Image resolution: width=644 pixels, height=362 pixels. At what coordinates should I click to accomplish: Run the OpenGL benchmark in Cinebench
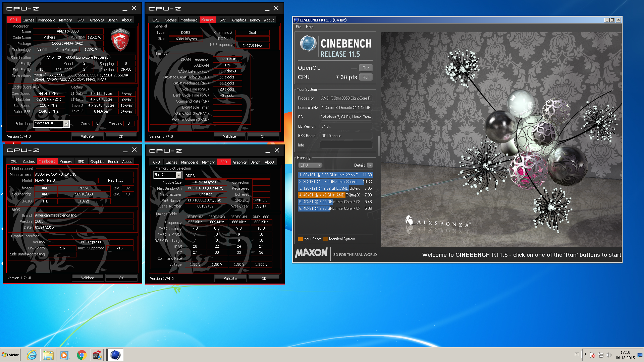[366, 68]
